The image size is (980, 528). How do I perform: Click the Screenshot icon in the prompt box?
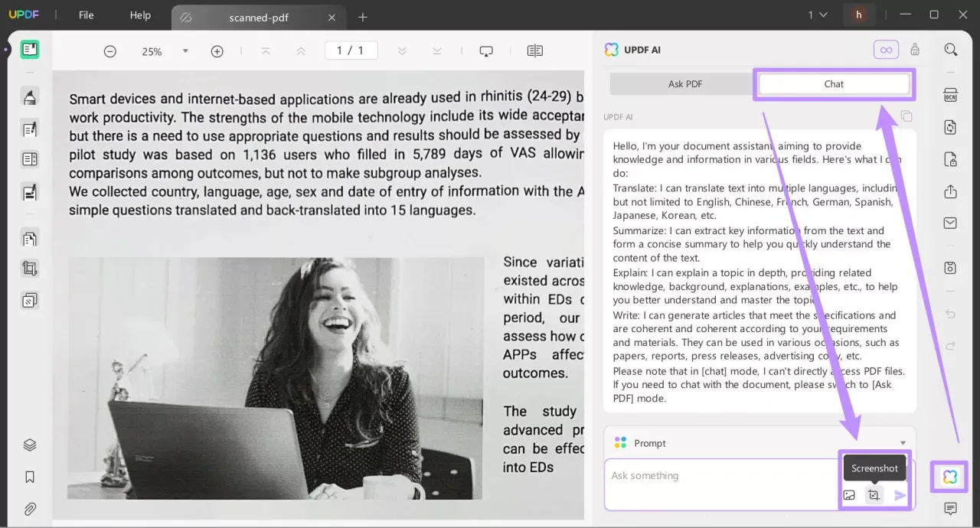[x=874, y=494]
